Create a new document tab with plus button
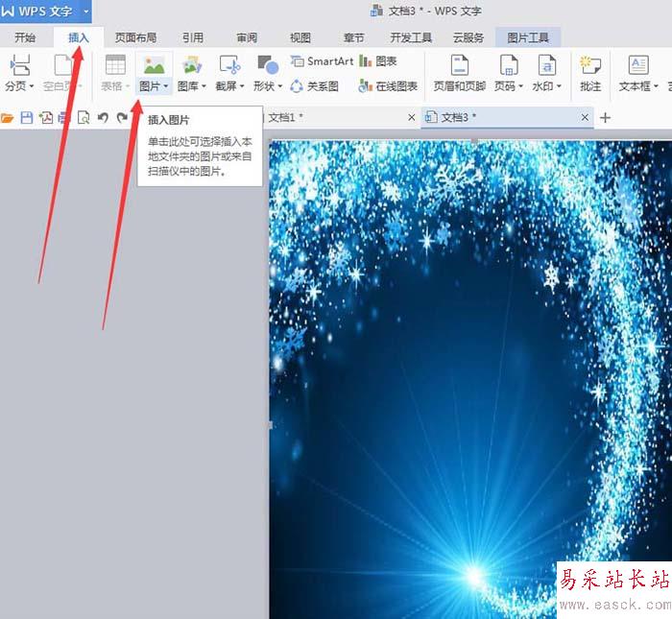The image size is (672, 619). [605, 117]
